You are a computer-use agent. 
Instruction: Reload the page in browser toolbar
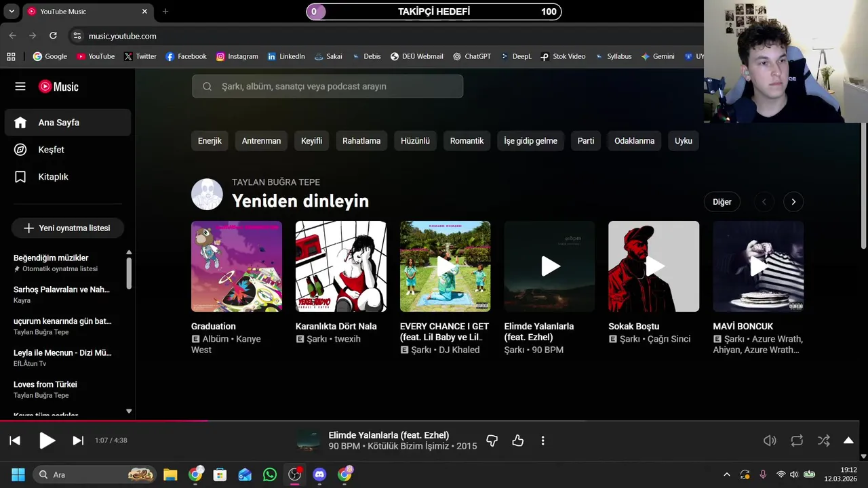tap(53, 36)
